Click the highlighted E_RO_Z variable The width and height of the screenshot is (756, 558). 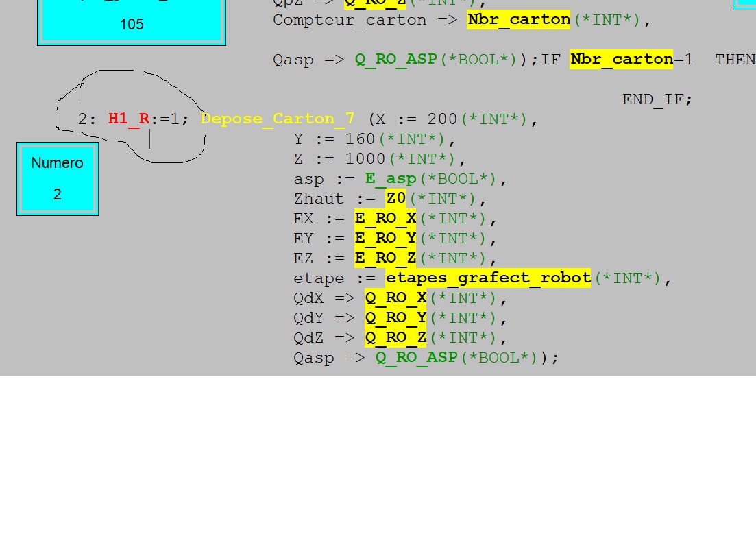coord(385,258)
